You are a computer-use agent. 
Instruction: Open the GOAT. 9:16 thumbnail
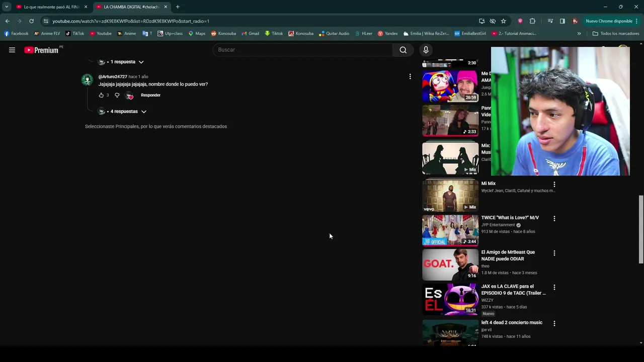click(450, 264)
